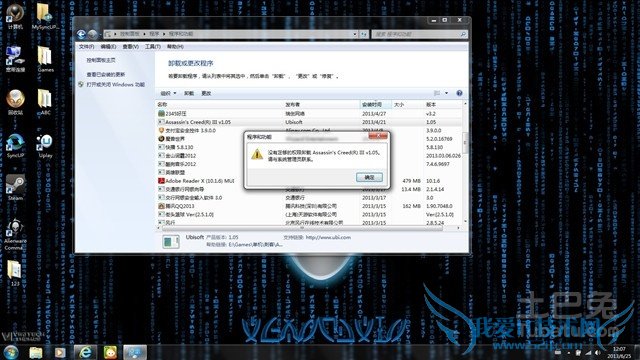640x360 pixels.
Task: Open File Explorer from the taskbar
Action: click(36, 352)
